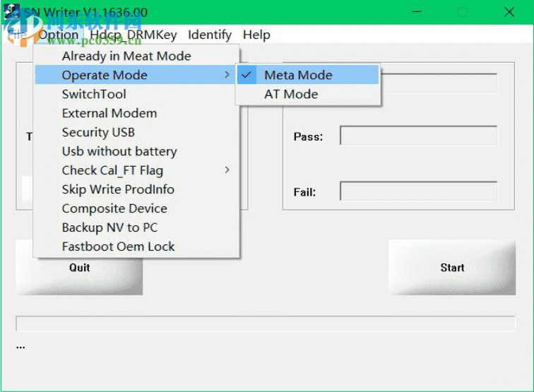Click the SN Writer title bar app icon

pos(12,12)
